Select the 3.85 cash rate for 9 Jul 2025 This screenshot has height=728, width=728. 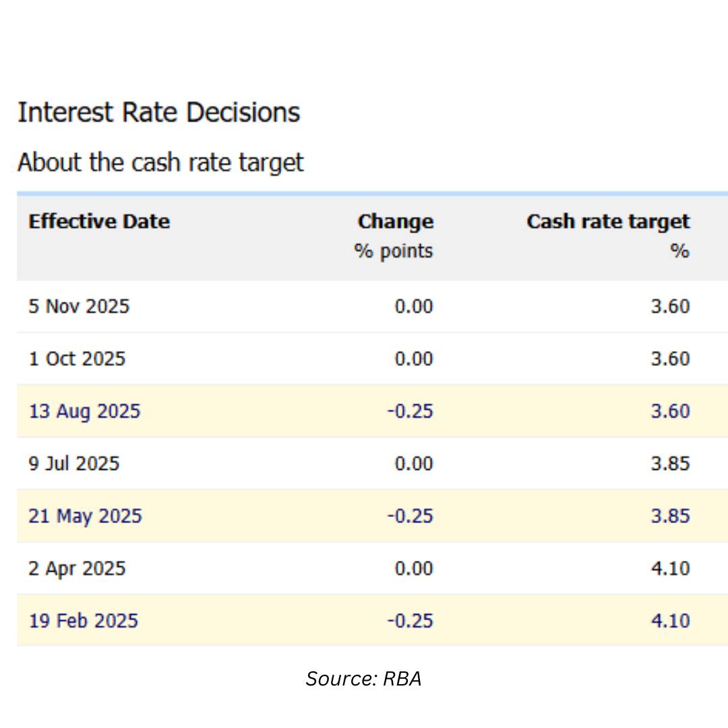tap(671, 464)
